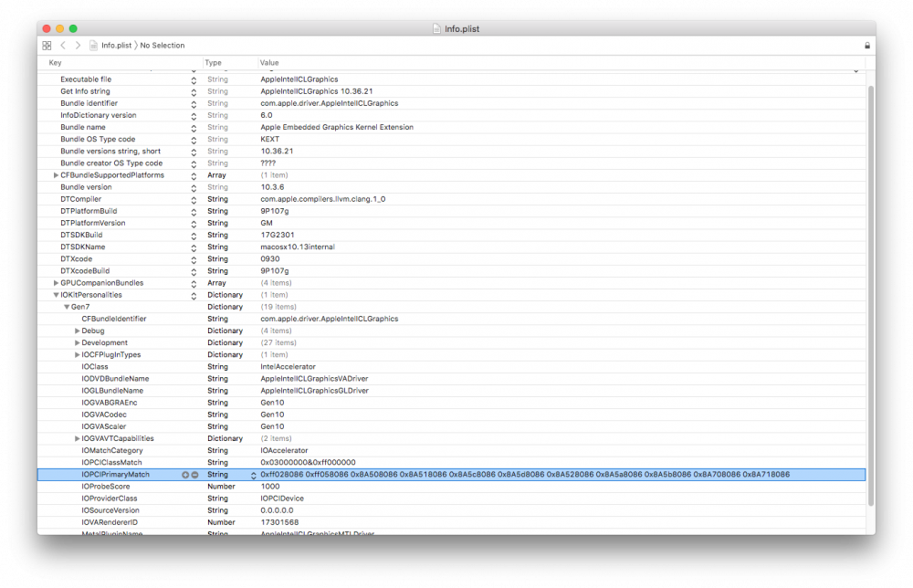The width and height of the screenshot is (913, 588).
Task: Click the IOMatchCategory key
Action: pos(111,451)
